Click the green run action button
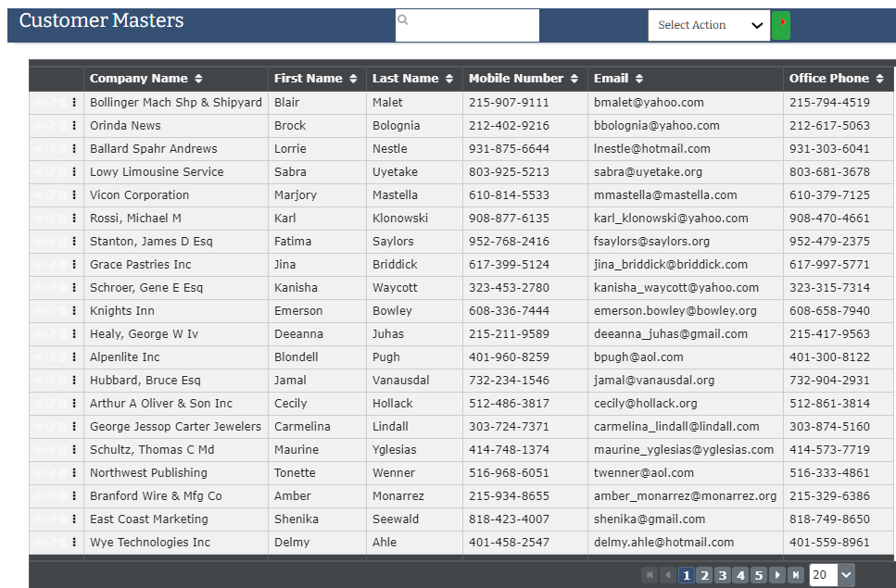Image resolution: width=896 pixels, height=588 pixels. 781,25
